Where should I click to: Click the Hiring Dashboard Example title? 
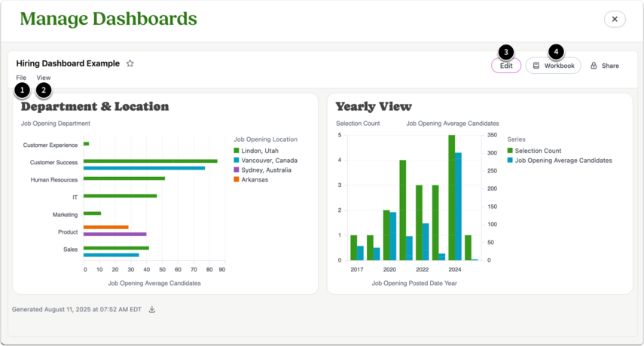(68, 63)
